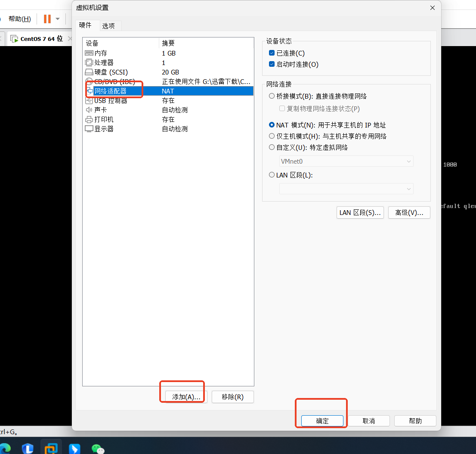Select the 声卡 row
Viewport: 476px width, 454px height.
(x=168, y=110)
